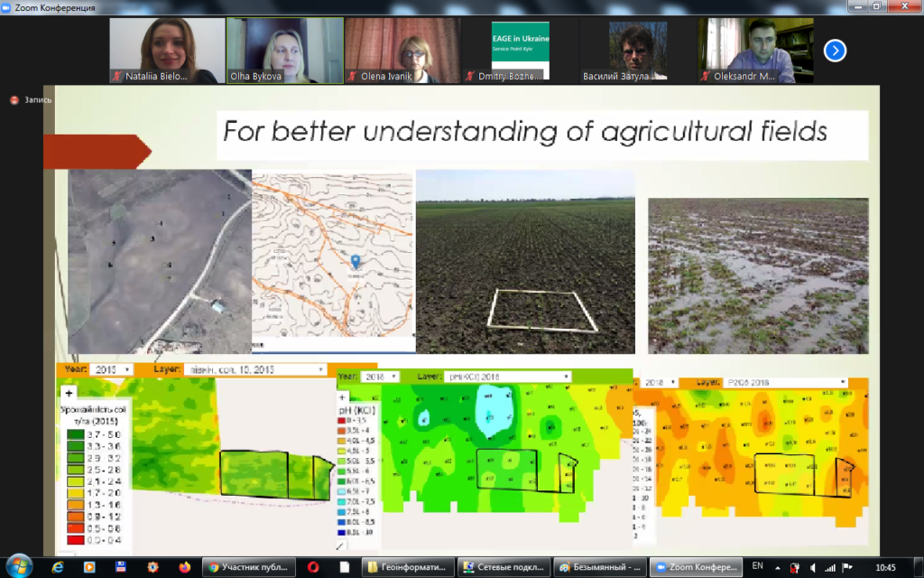Open the Windows Start menu

click(17, 566)
